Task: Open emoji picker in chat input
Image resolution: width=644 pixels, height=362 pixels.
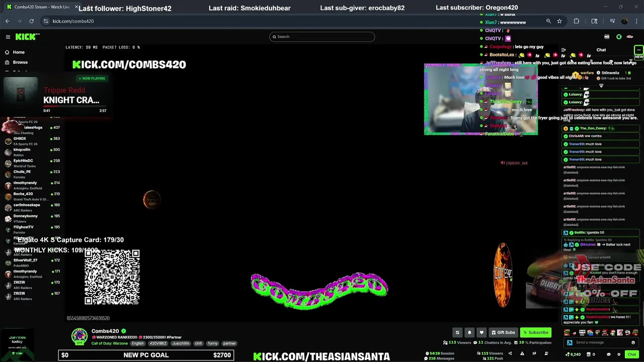Action: click(x=633, y=342)
